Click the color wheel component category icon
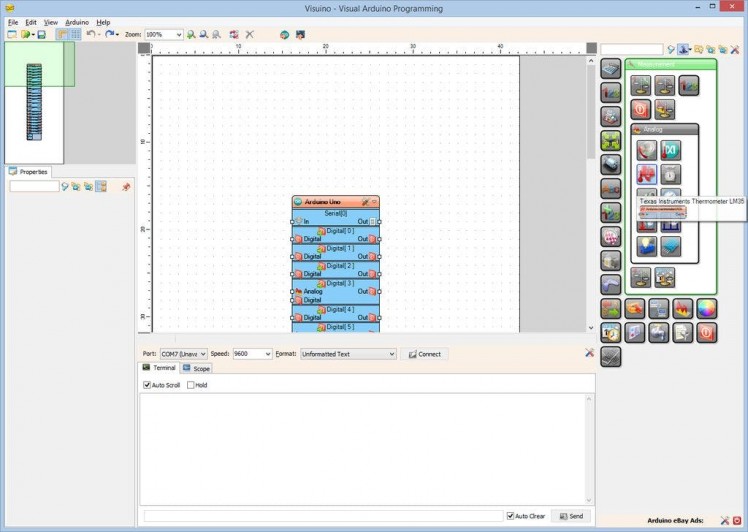The width and height of the screenshot is (748, 532). tap(707, 308)
